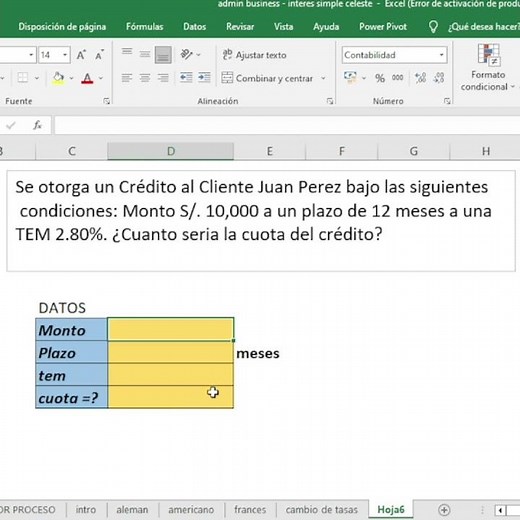520x520 pixels.
Task: Click the fill color paint bucket
Action: (58, 78)
